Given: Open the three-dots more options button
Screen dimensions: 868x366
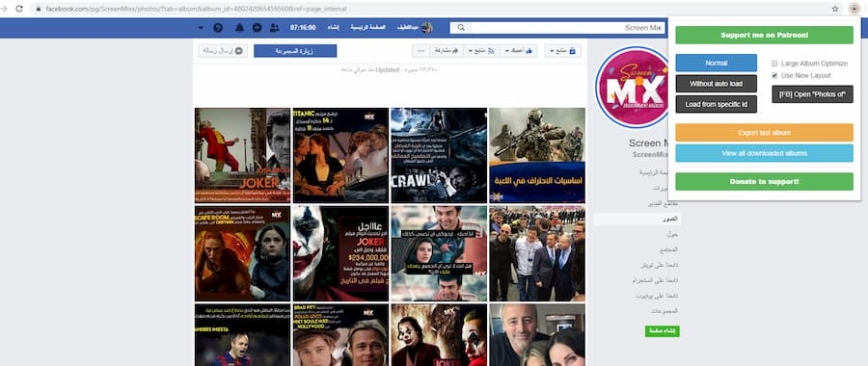Looking at the screenshot, I should click(421, 51).
